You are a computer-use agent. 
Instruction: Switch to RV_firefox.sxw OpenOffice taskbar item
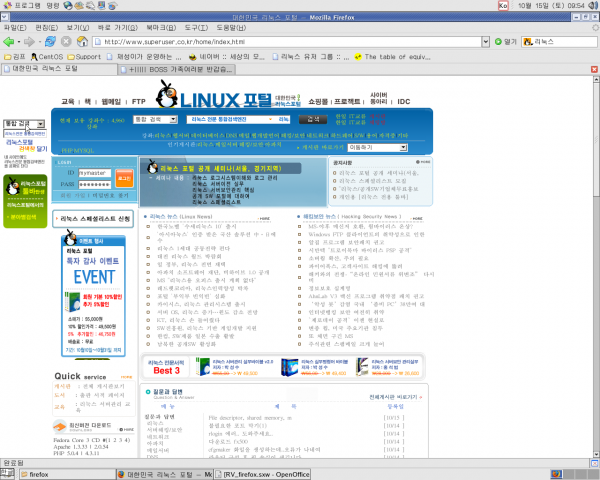pyautogui.click(x=262, y=475)
